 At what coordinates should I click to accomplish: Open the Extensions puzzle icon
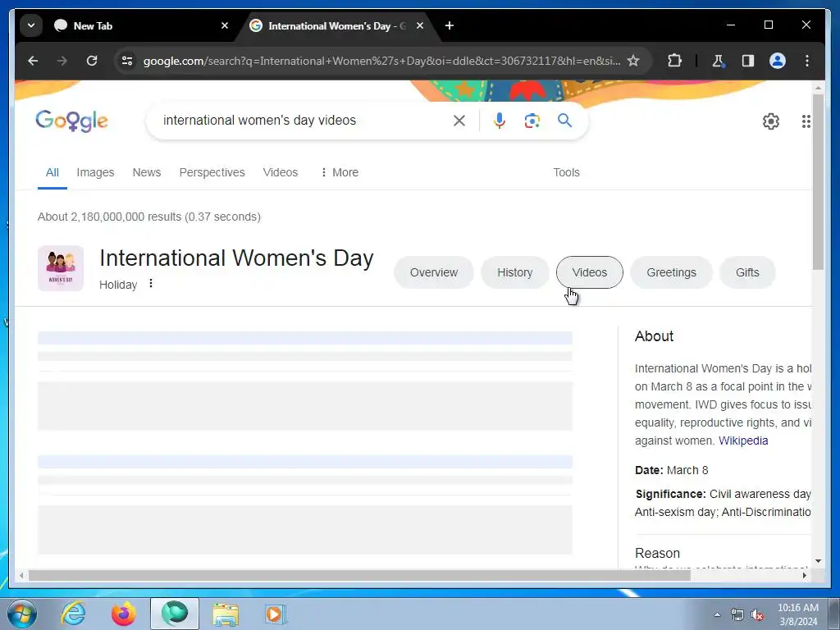coord(674,61)
